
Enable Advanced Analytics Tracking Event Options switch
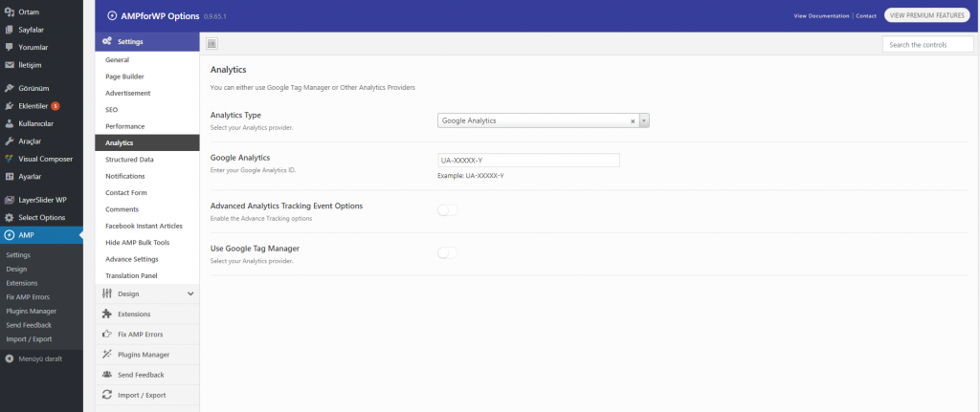click(x=448, y=210)
